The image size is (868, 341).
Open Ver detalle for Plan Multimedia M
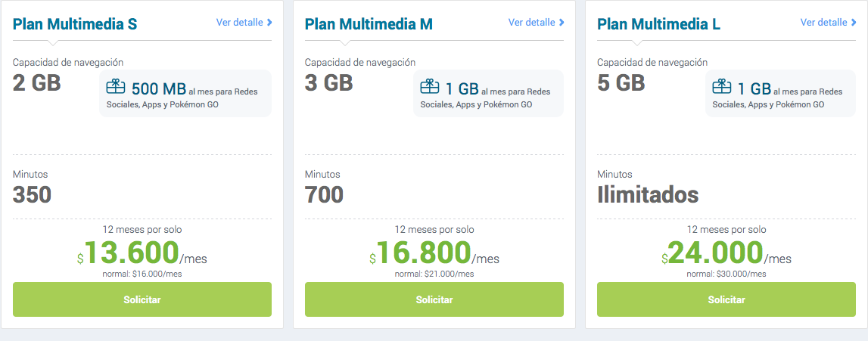pos(531,23)
